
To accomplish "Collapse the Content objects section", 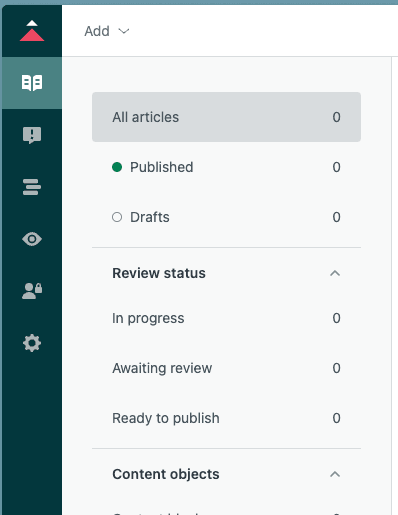I will click(335, 474).
